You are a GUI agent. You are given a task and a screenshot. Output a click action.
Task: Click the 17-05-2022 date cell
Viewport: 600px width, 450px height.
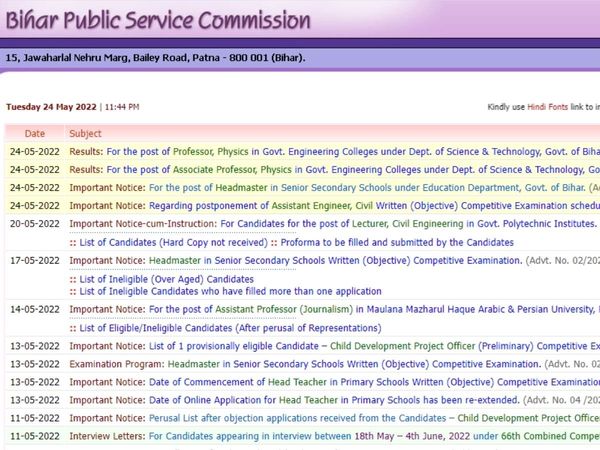coord(35,261)
